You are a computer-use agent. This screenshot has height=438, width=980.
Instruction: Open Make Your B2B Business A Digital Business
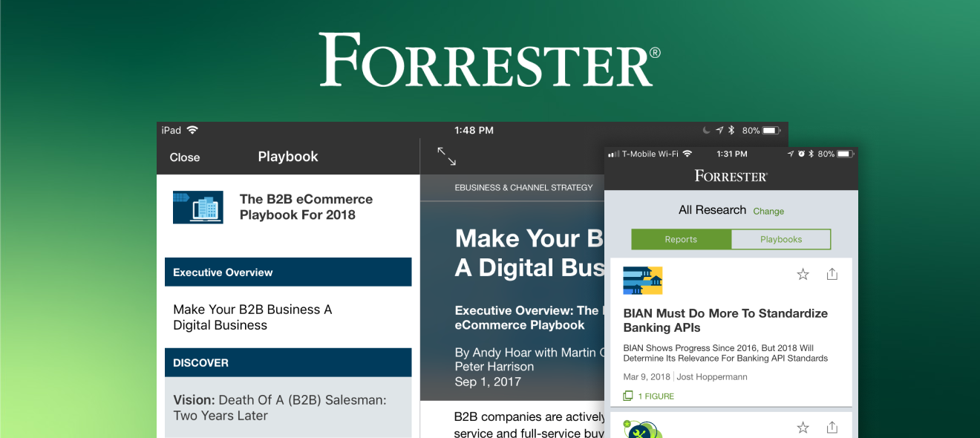(252, 317)
